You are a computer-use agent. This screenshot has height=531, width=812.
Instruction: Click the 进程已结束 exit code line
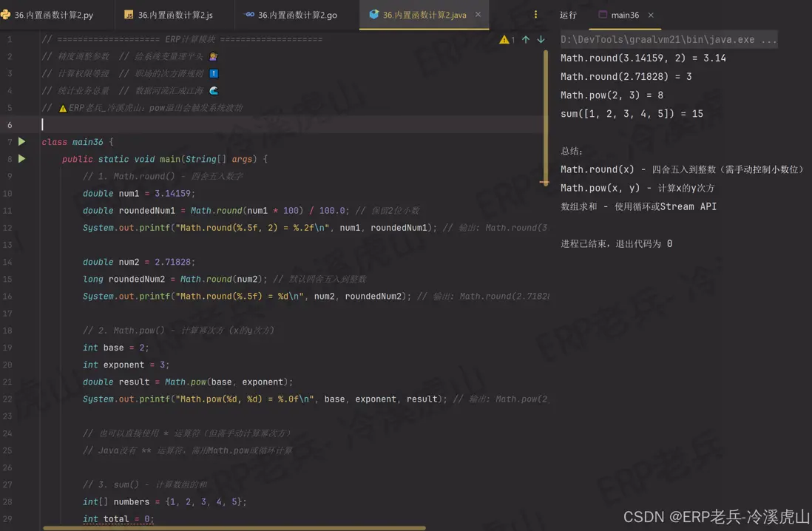pyautogui.click(x=616, y=243)
